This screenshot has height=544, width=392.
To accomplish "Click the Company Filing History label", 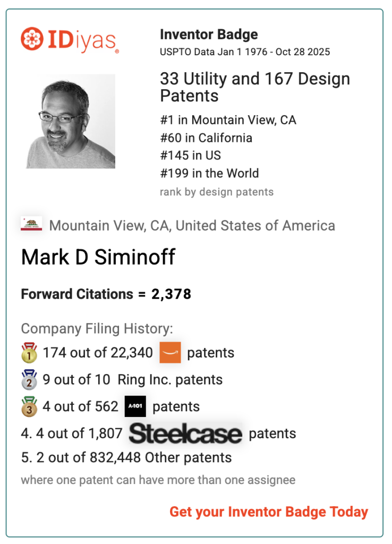I will 97,328.
